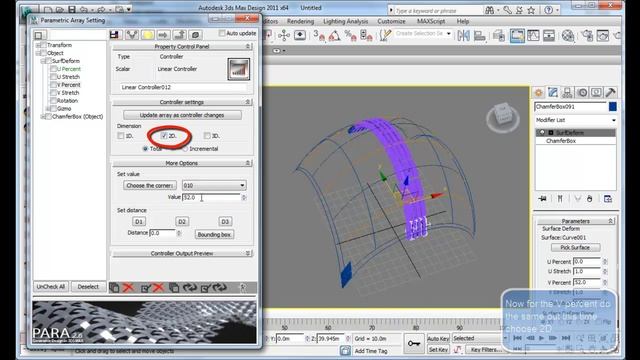Expand the Gizmo tree node
Screen dimensions: 640x360
point(48,109)
